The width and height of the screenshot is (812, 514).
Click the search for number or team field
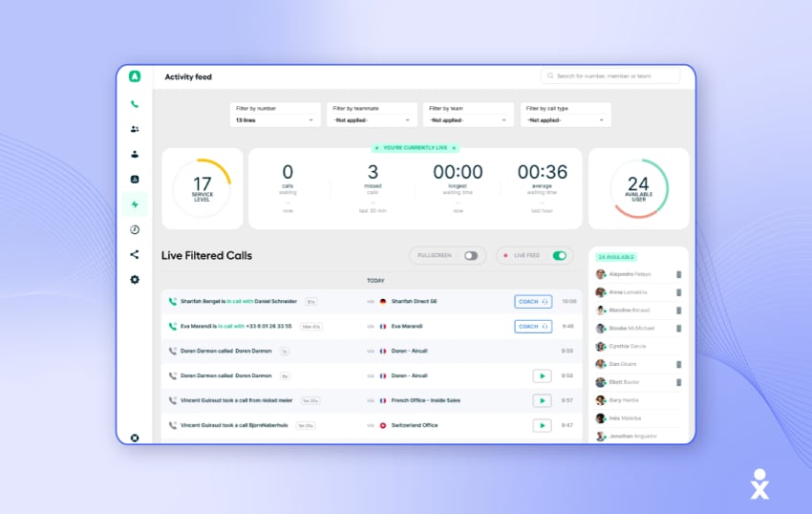tap(610, 75)
